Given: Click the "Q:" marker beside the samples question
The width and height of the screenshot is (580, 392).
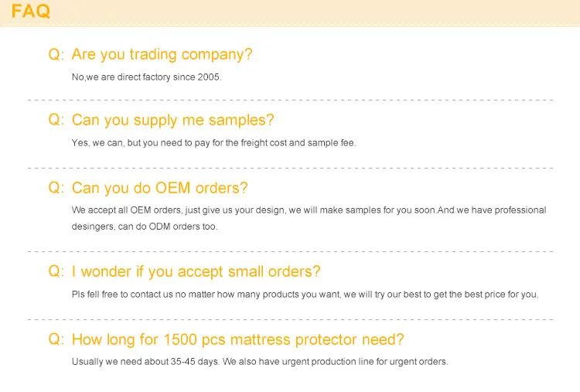Looking at the screenshot, I should 56,121.
